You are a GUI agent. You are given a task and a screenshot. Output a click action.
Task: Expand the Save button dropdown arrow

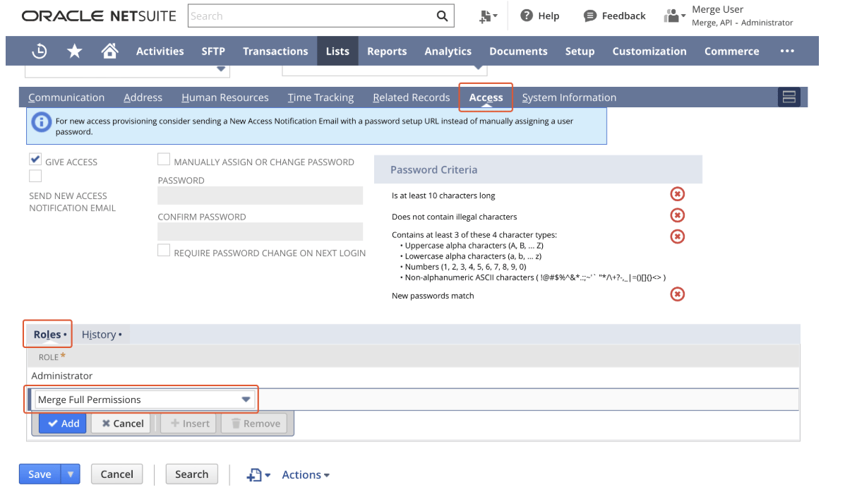click(70, 474)
